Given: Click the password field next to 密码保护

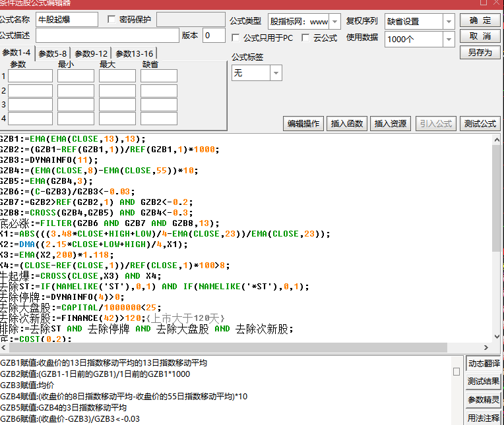Looking at the screenshot, I should [191, 20].
